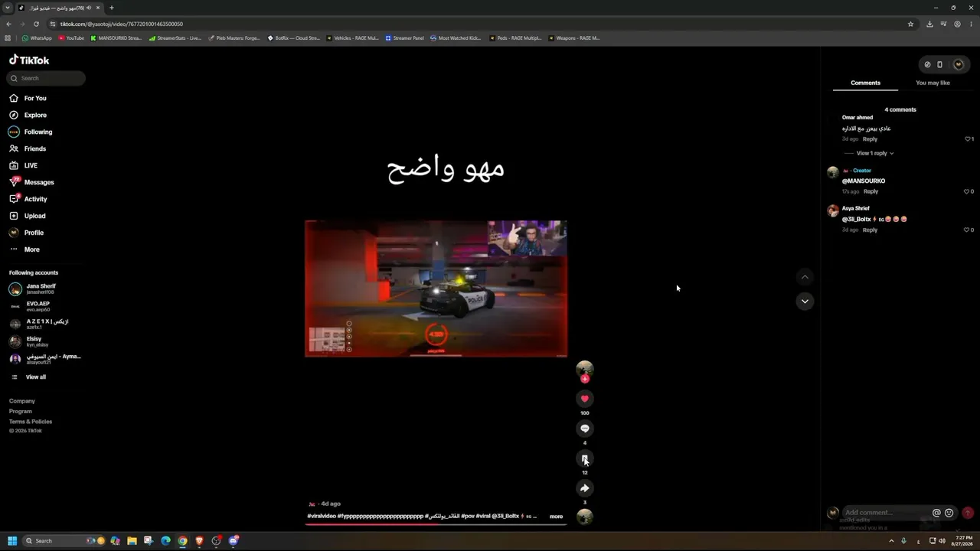Viewport: 980px width, 551px height.
Task: Open the compass icon in top-right pill
Action: 927,64
